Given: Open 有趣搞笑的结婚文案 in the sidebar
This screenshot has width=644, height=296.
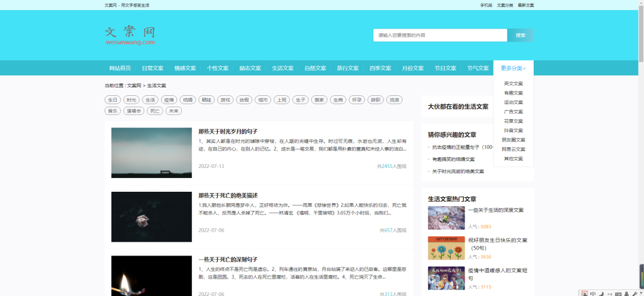Looking at the screenshot, I should (453, 159).
